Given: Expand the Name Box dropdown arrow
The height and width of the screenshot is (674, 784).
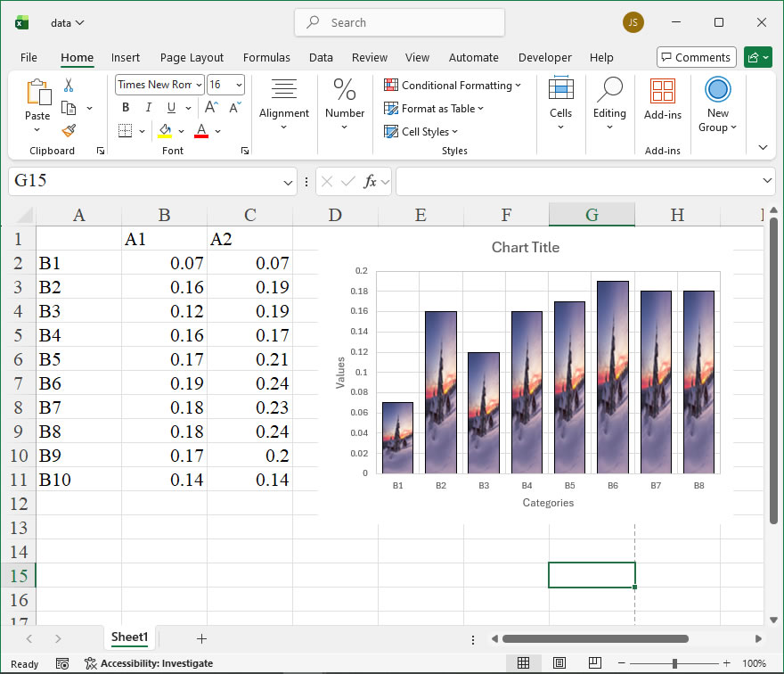Looking at the screenshot, I should (x=288, y=182).
